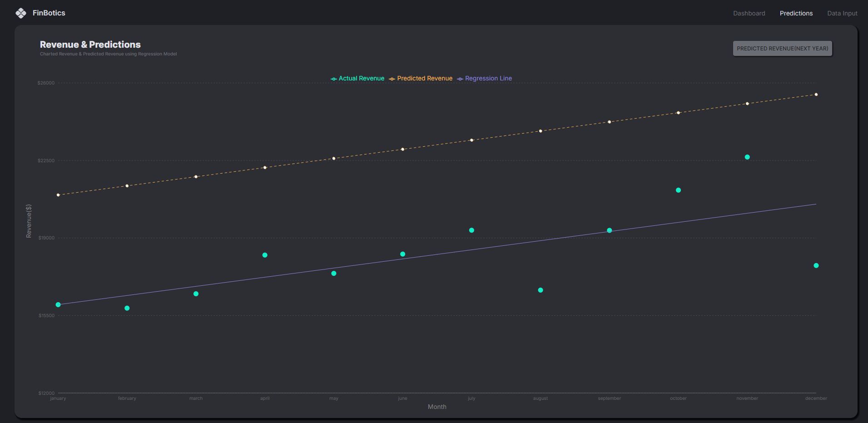This screenshot has height=423, width=868.
Task: Select the December actual revenue data point
Action: click(x=816, y=266)
